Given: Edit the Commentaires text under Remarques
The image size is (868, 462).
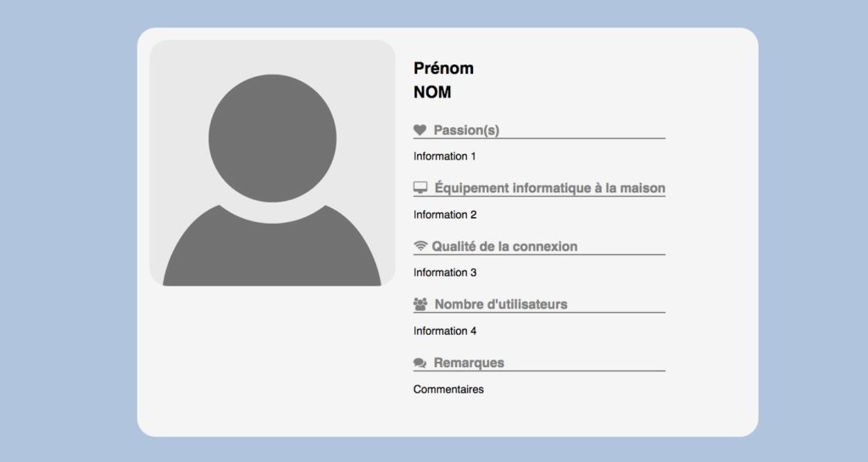Looking at the screenshot, I should point(448,389).
